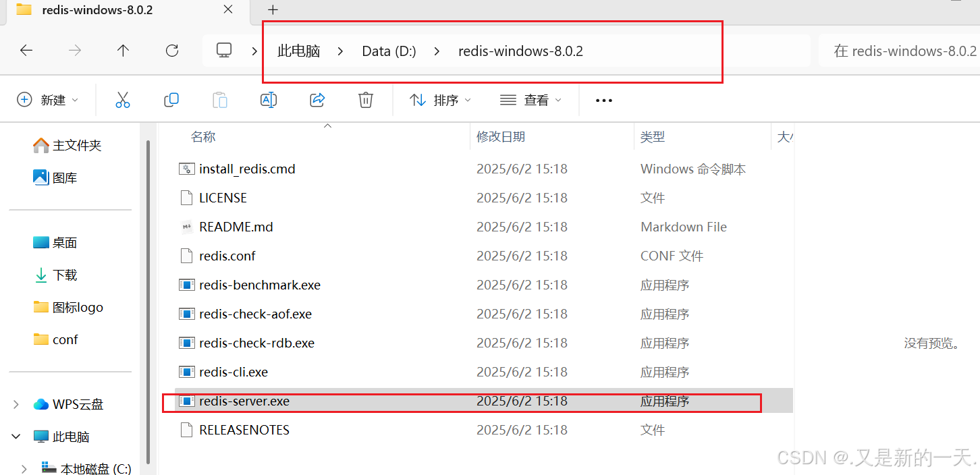This screenshot has width=980, height=475.
Task: Collapse the 此电脑 tree node
Action: pyautogui.click(x=16, y=437)
